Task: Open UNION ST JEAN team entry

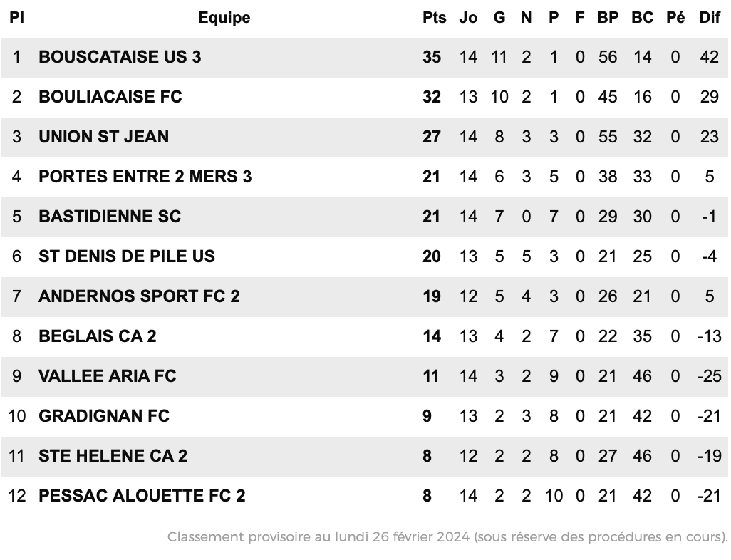Action: click(x=103, y=137)
